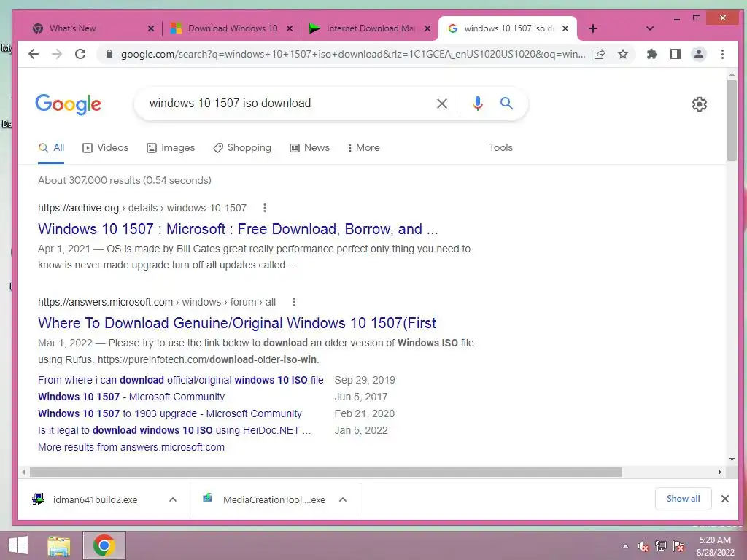
Task: Select the Videos search filter
Action: 106,147
